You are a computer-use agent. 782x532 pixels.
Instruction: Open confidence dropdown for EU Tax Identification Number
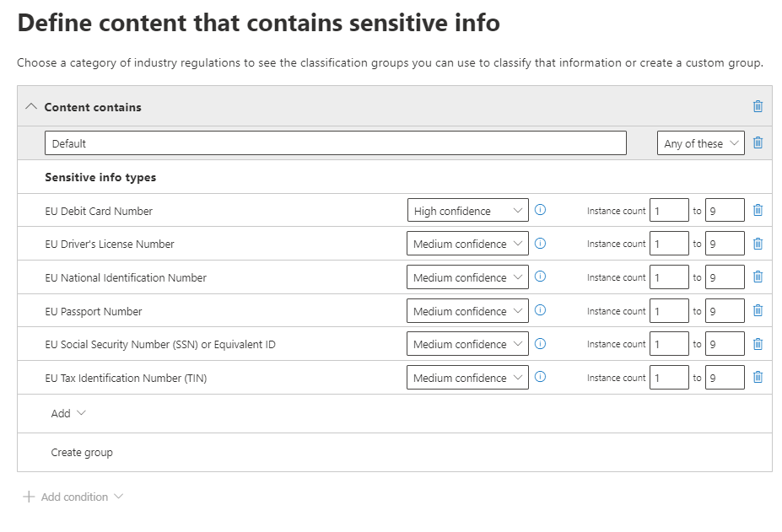[467, 378]
